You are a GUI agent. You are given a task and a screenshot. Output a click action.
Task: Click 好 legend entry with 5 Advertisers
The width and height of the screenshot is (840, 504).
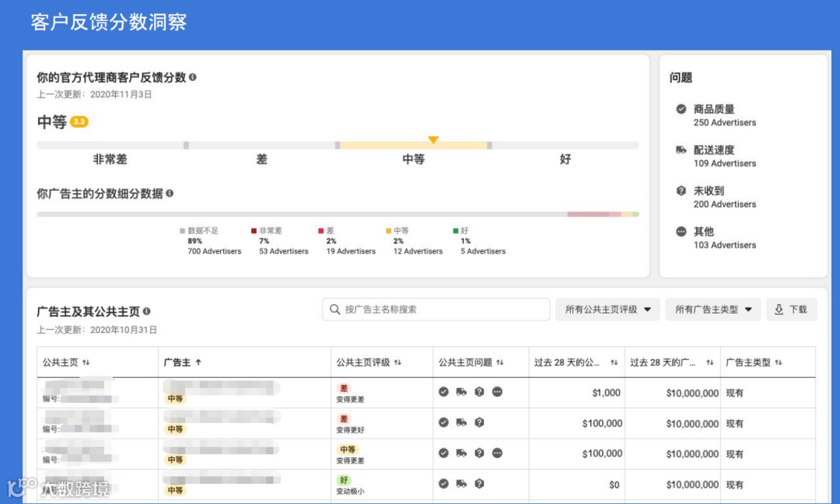point(479,240)
